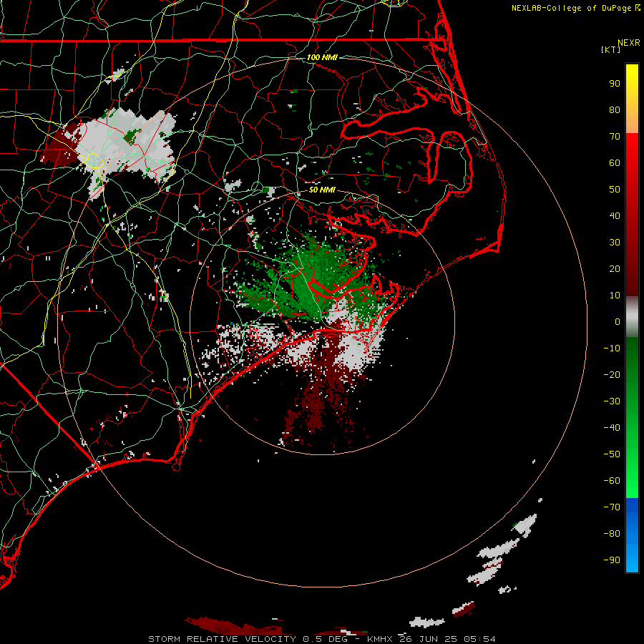Viewport: 644px width, 644px height.
Task: Click the gray zero-velocity segment of colorbar
Action: tap(632, 317)
